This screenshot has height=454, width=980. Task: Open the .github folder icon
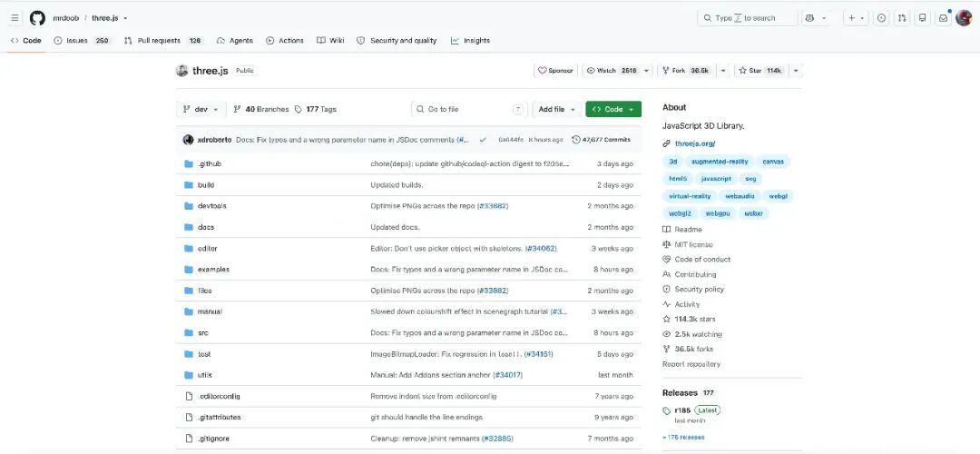coord(189,163)
